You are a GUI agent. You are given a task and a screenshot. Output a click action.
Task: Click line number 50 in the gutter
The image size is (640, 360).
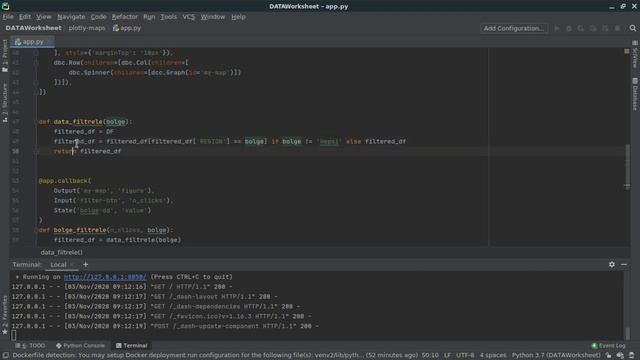coord(15,151)
